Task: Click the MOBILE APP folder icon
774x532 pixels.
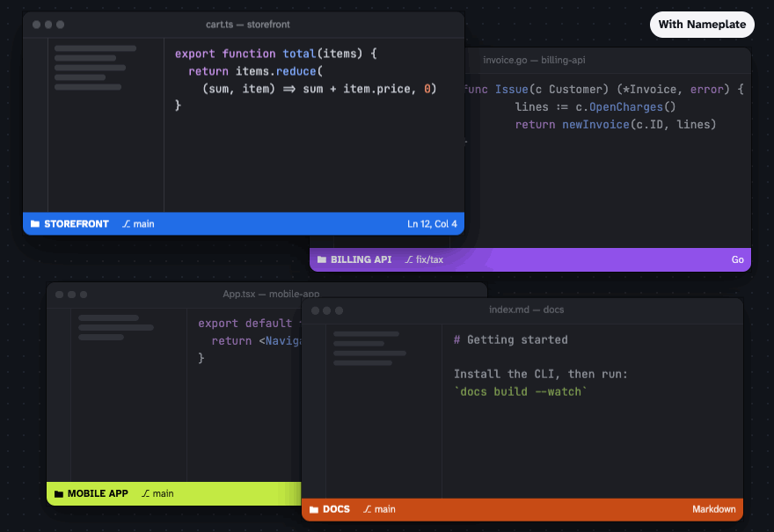Action: coord(59,493)
